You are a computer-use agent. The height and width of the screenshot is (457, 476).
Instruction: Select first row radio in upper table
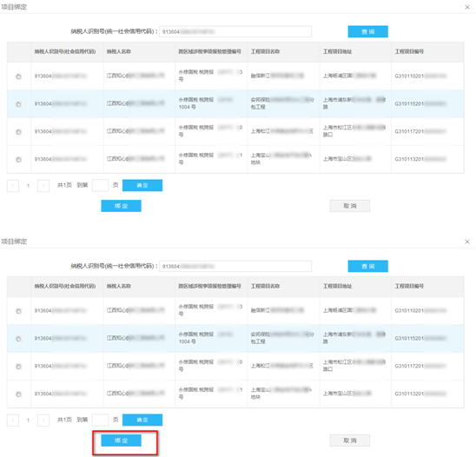(x=18, y=76)
